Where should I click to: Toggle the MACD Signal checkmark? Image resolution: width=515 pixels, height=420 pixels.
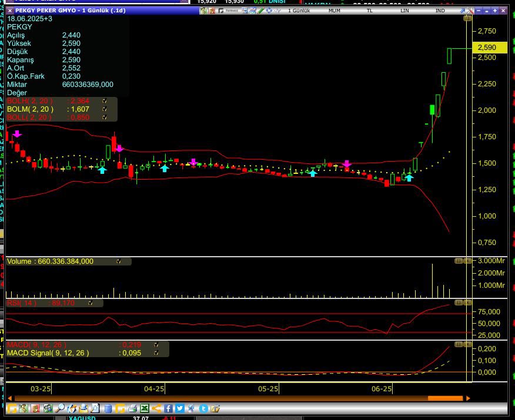[x=156, y=353]
